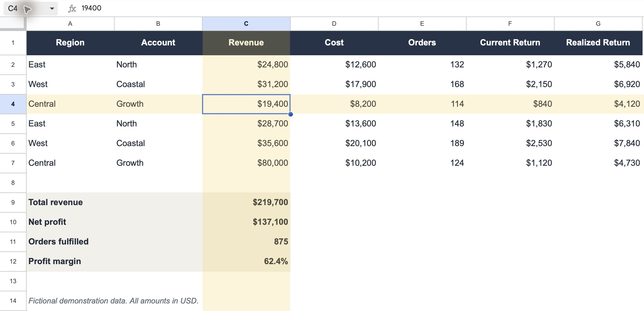Click the Current Return header cell
The height and width of the screenshot is (311, 644).
(x=510, y=43)
